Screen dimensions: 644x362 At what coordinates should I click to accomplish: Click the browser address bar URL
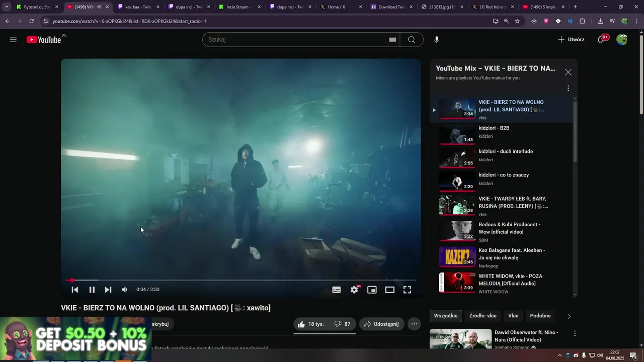click(129, 21)
